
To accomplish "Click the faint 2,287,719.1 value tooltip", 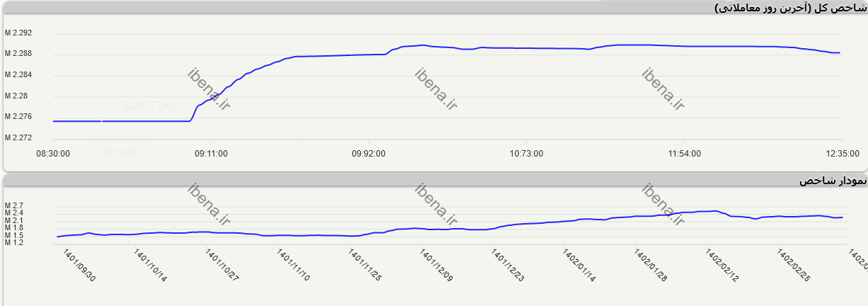I will coord(150,105).
